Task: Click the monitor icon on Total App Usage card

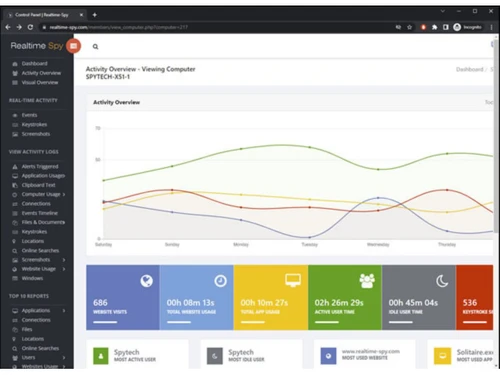Action: [x=293, y=280]
